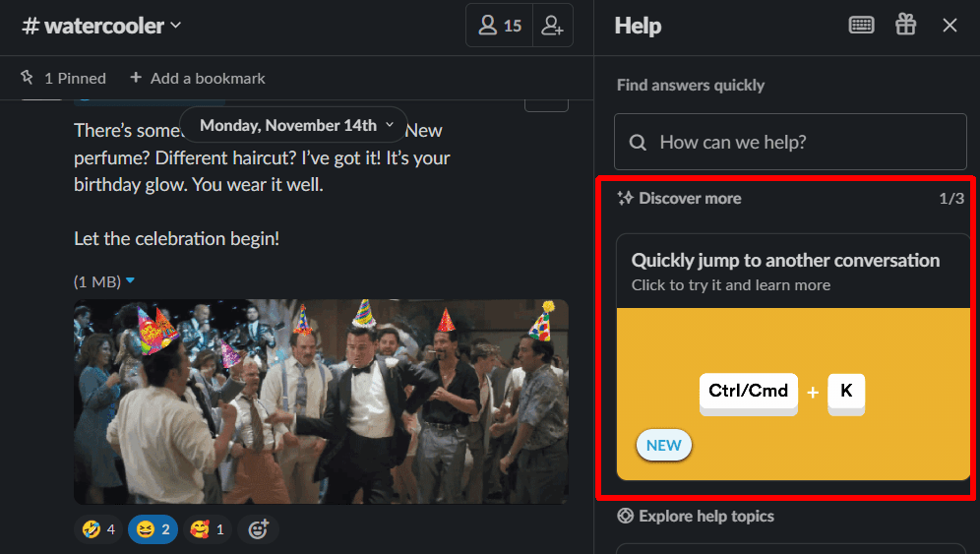Toggle the laughing emoji reaction with count 4
The width and height of the screenshot is (980, 554).
[x=98, y=529]
